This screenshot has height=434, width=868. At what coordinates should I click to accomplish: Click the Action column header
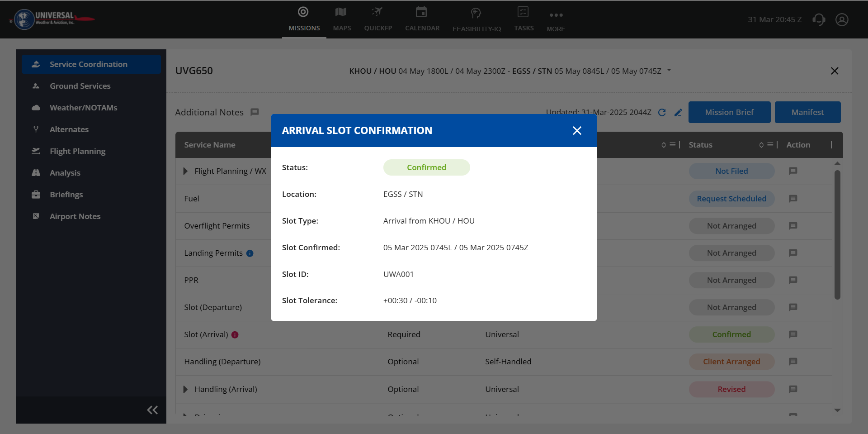[798, 145]
